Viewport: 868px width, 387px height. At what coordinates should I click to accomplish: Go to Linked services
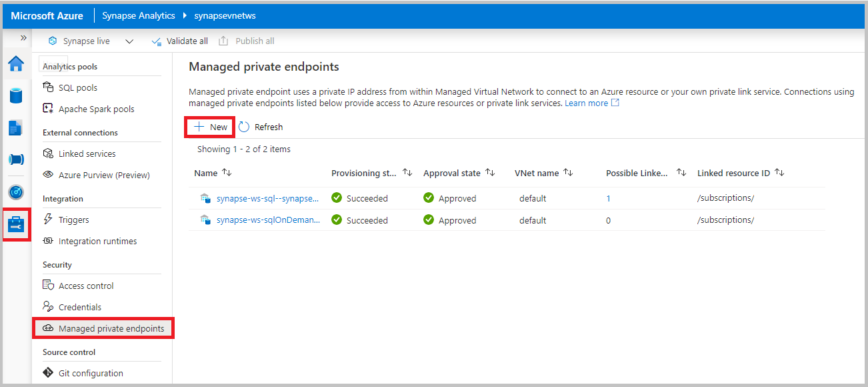87,153
